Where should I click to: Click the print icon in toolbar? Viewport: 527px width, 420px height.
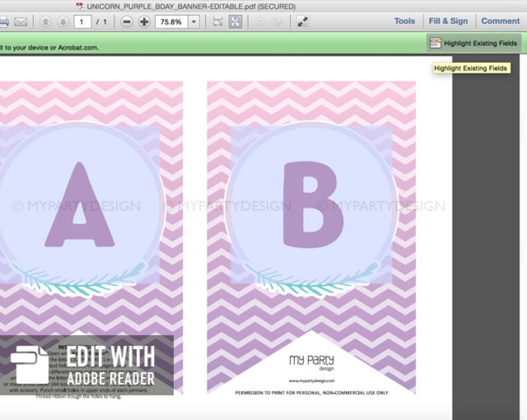pyautogui.click(x=4, y=22)
